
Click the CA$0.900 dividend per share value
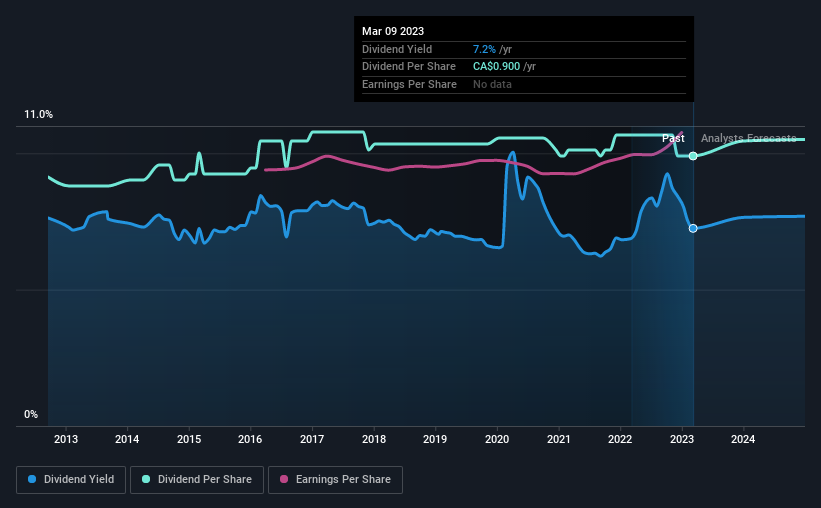click(496, 67)
